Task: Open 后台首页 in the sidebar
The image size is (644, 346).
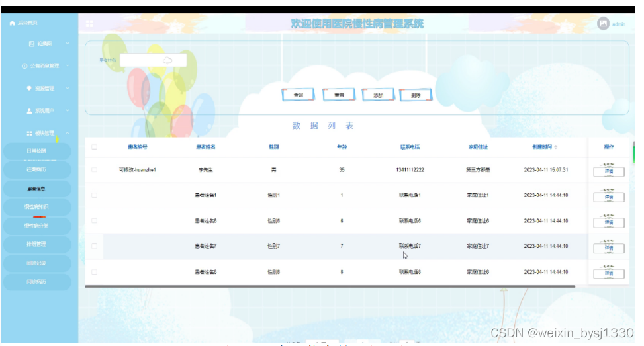Action: click(x=28, y=23)
